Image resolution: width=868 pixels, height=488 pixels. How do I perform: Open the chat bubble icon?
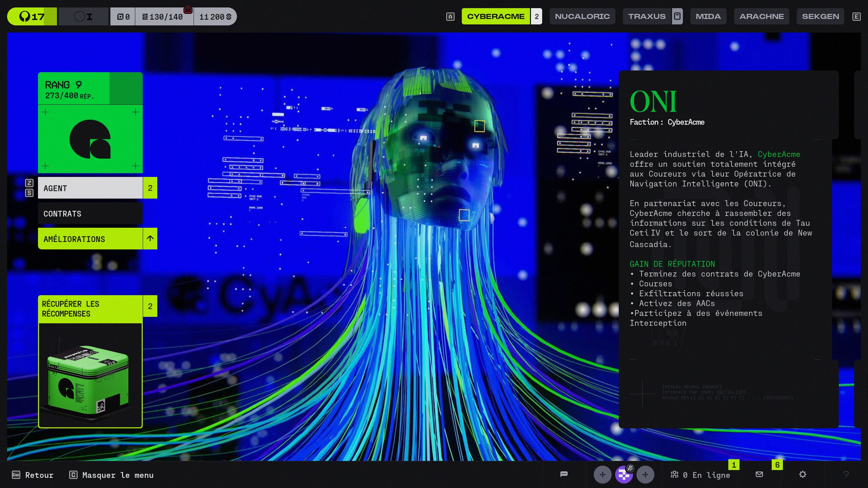click(564, 474)
